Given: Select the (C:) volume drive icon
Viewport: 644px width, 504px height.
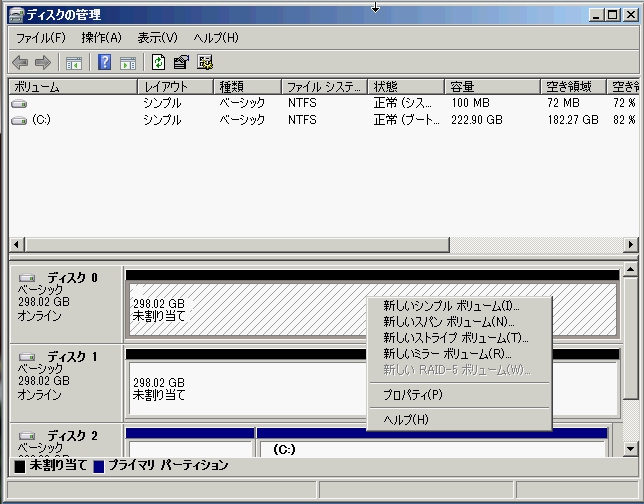Looking at the screenshot, I should (19, 120).
